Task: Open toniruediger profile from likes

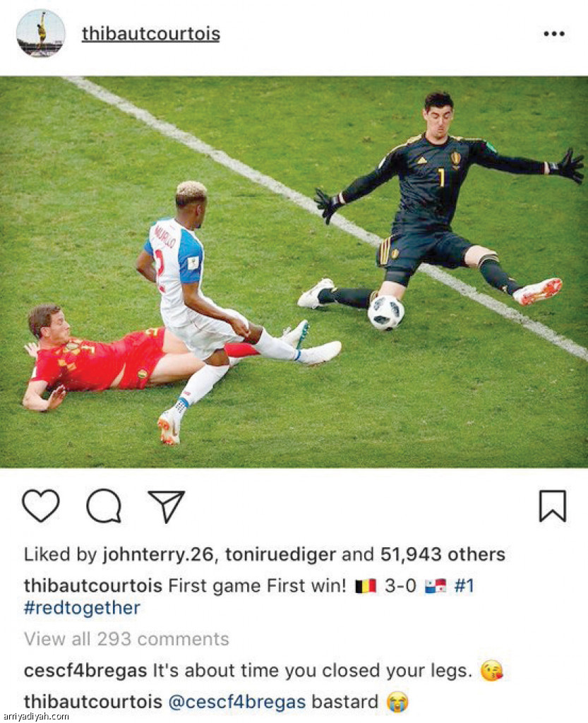Action: (x=281, y=554)
